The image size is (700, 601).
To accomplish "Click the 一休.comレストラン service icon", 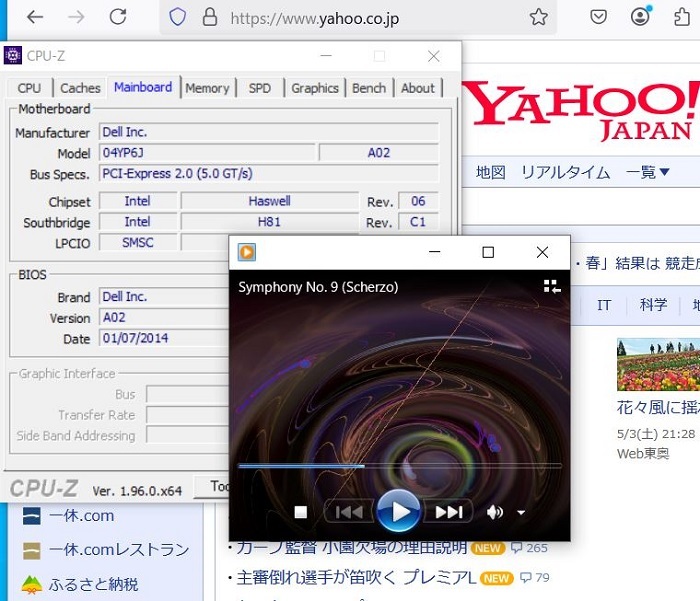I will (x=31, y=550).
